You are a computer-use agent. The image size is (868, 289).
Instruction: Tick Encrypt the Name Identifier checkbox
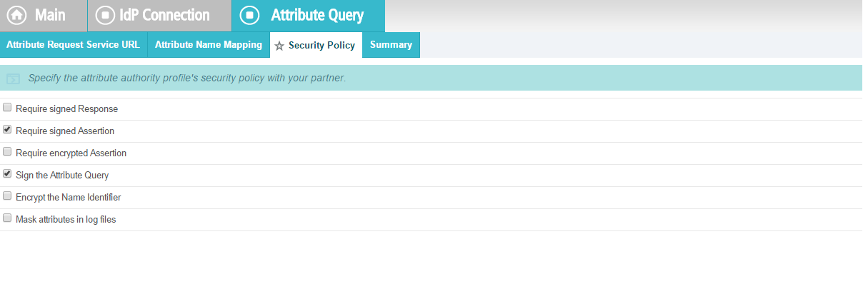point(7,196)
